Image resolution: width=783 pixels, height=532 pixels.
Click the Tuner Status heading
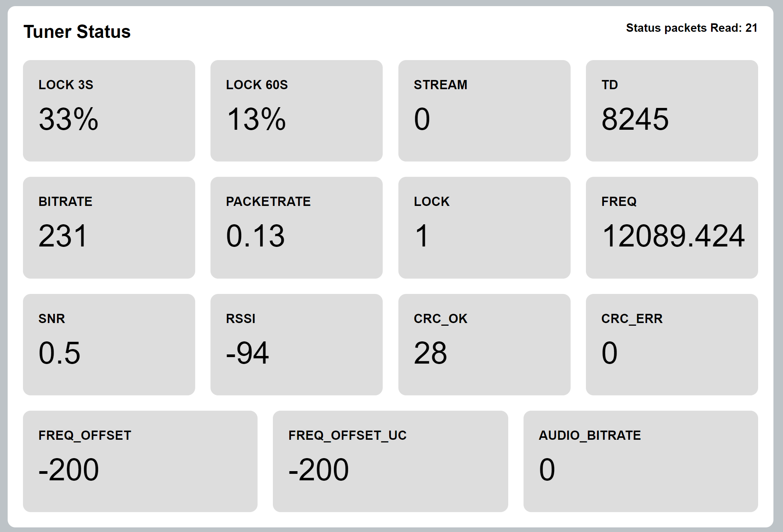pos(77,31)
